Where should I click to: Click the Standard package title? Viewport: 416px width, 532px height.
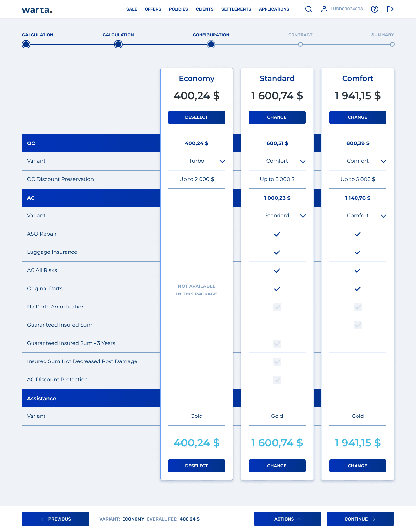pos(277,78)
